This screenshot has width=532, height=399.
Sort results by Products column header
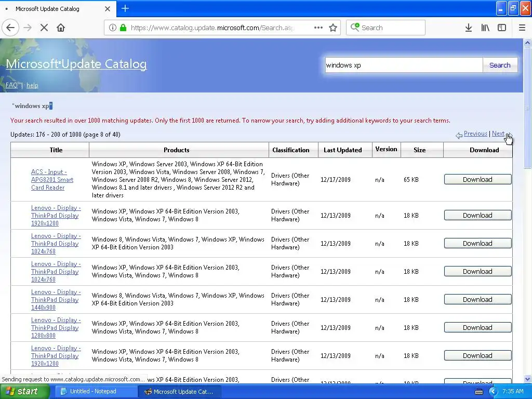click(177, 150)
